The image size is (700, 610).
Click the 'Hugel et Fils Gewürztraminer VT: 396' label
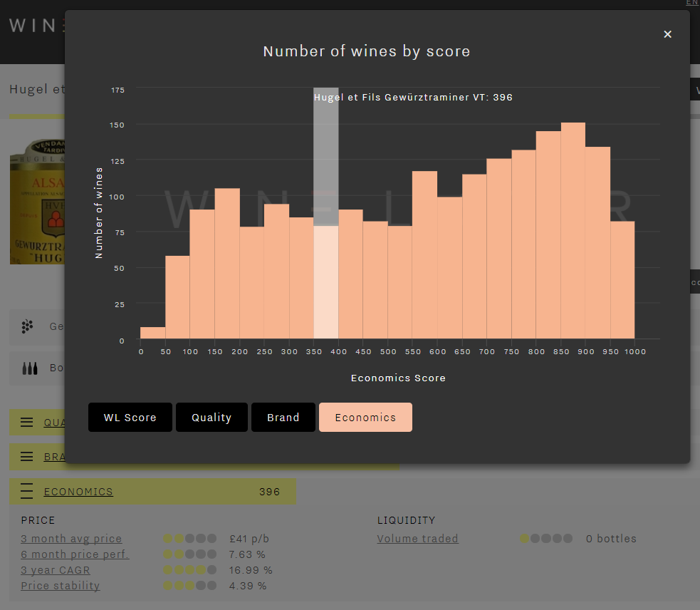[413, 98]
